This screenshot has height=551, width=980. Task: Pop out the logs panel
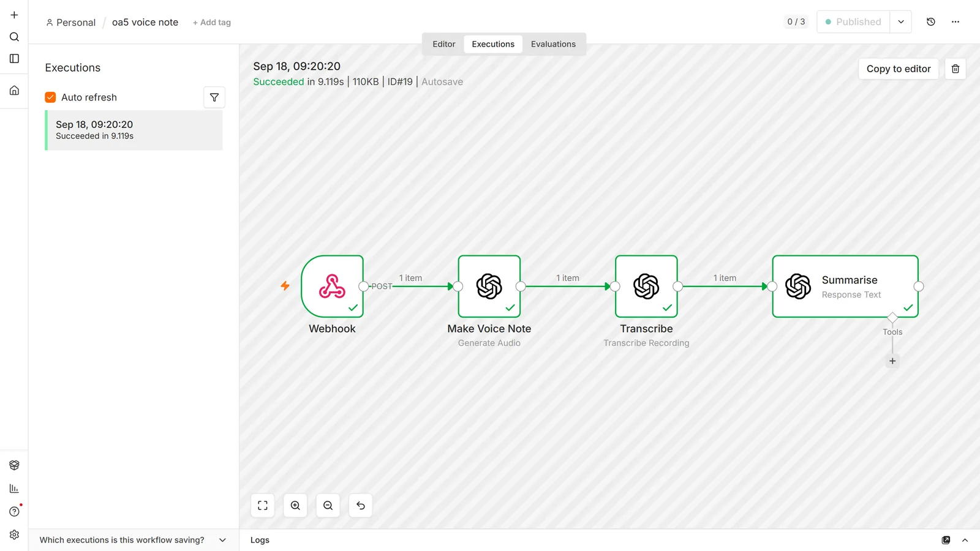click(946, 540)
